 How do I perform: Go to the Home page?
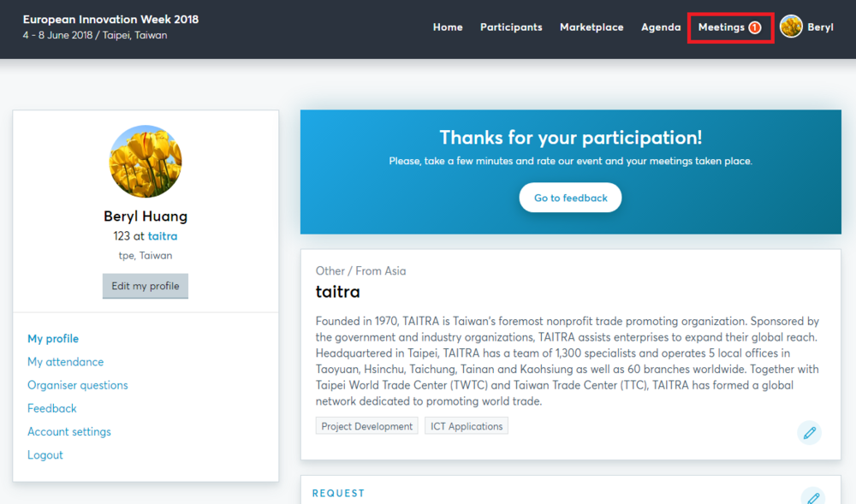click(448, 27)
